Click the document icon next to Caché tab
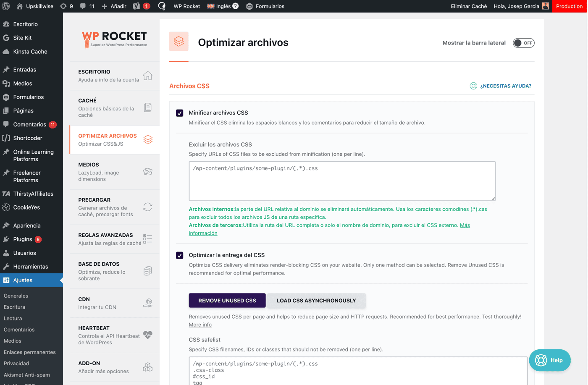The height and width of the screenshot is (385, 588). coord(147,107)
